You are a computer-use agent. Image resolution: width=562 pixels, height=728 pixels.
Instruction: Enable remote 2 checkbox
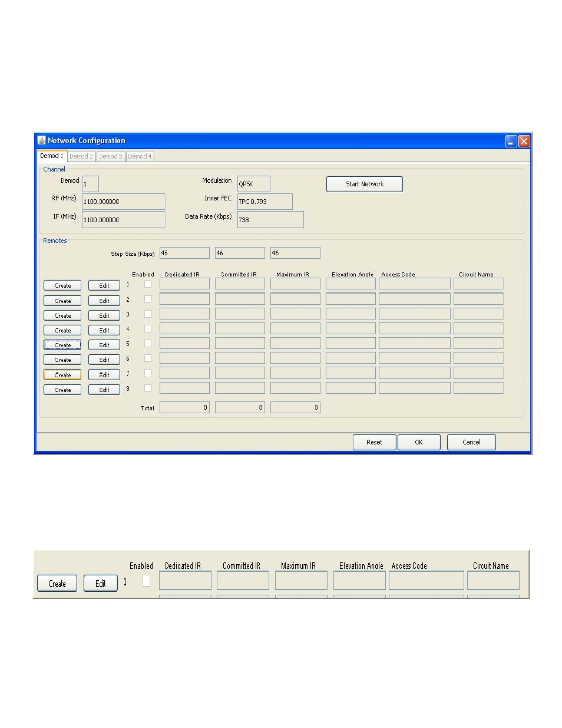tap(148, 299)
